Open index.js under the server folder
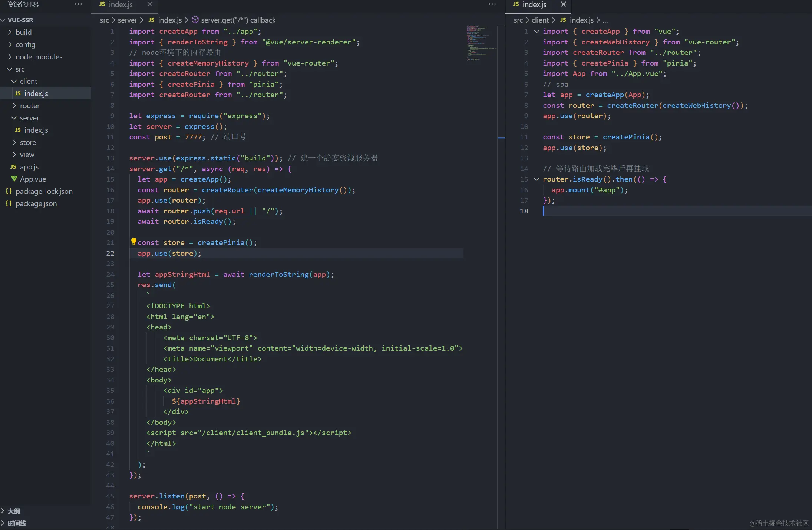This screenshot has width=812, height=530. coord(36,130)
